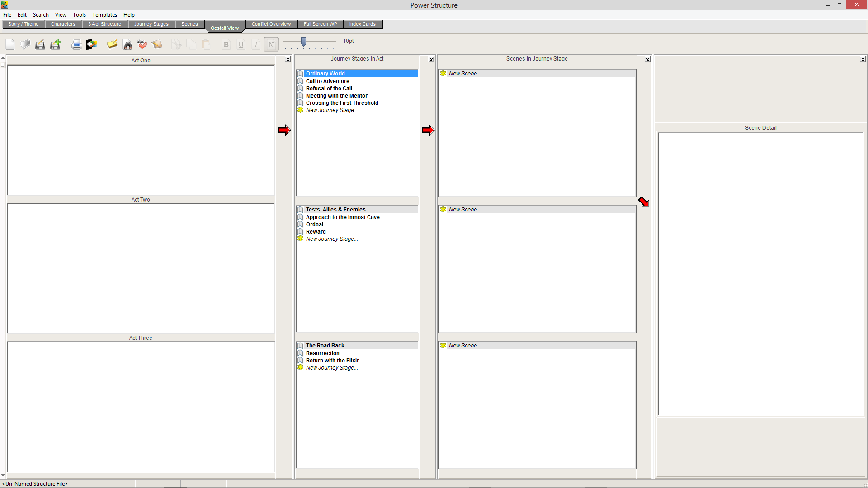
Task: Switch to the Characters tab
Action: tap(62, 24)
